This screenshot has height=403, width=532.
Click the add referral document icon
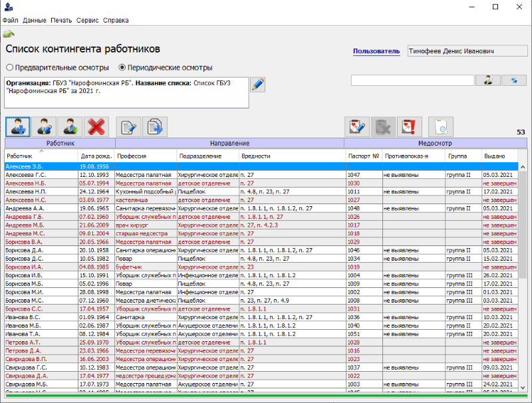pos(155,126)
